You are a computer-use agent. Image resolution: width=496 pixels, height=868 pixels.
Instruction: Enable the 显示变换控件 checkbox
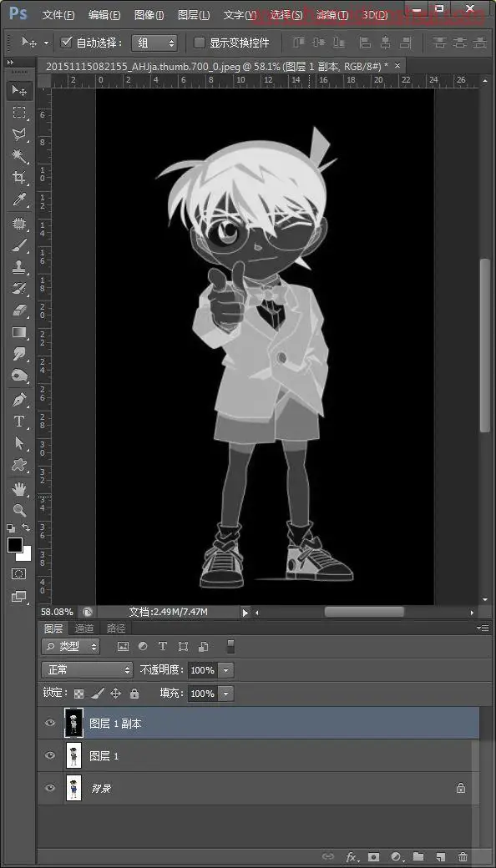click(x=199, y=42)
